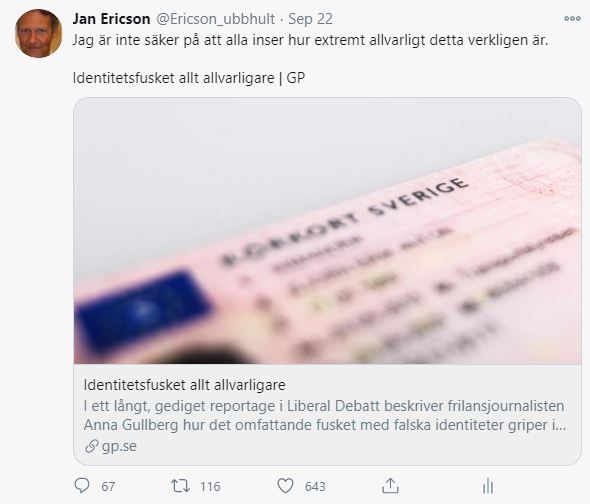This screenshot has width=590, height=504.
Task: Like the tweet with the heart icon
Action: (285, 486)
